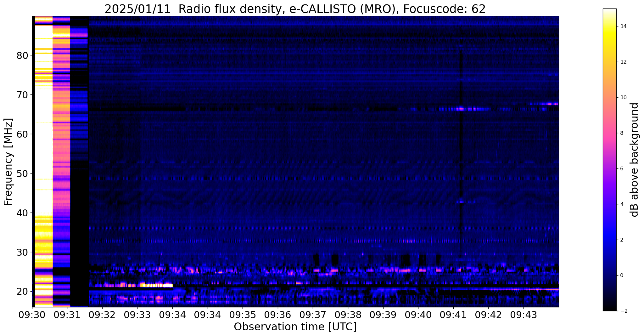Click the 10 value on the colorbar
This screenshot has height=336, width=644.
click(623, 98)
